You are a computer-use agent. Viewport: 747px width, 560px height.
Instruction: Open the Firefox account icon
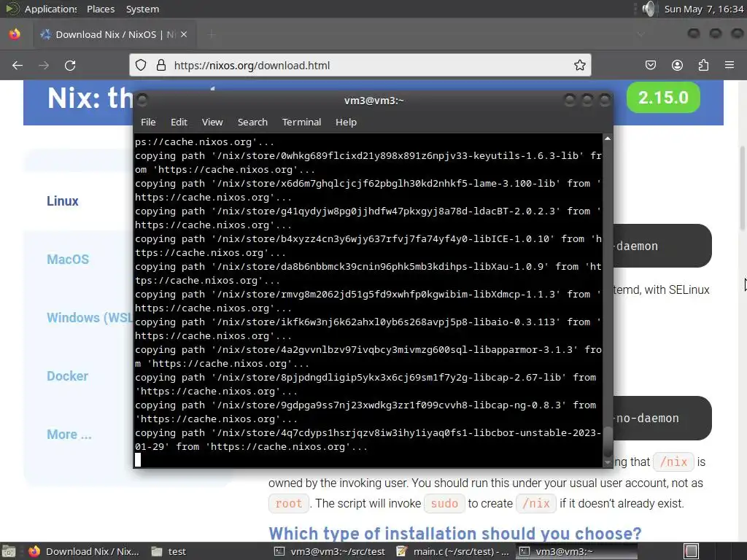click(x=677, y=65)
